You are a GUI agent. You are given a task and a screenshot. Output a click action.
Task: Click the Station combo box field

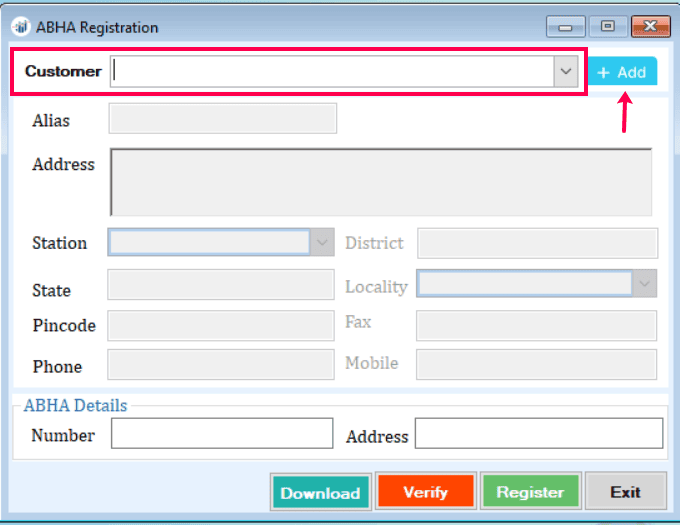[209, 242]
